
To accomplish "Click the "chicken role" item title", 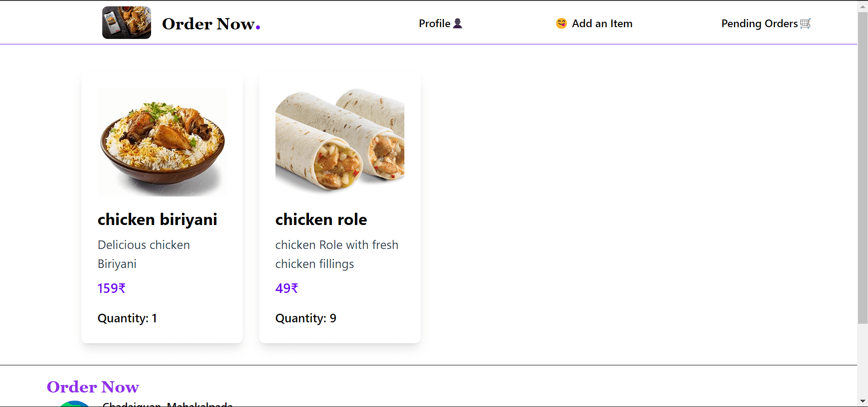I will (321, 220).
